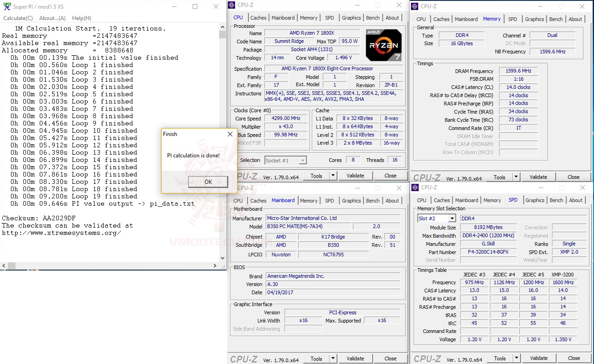Open the Graphics tab in CPU-Z
The height and width of the screenshot is (364, 594).
pyautogui.click(x=351, y=17)
